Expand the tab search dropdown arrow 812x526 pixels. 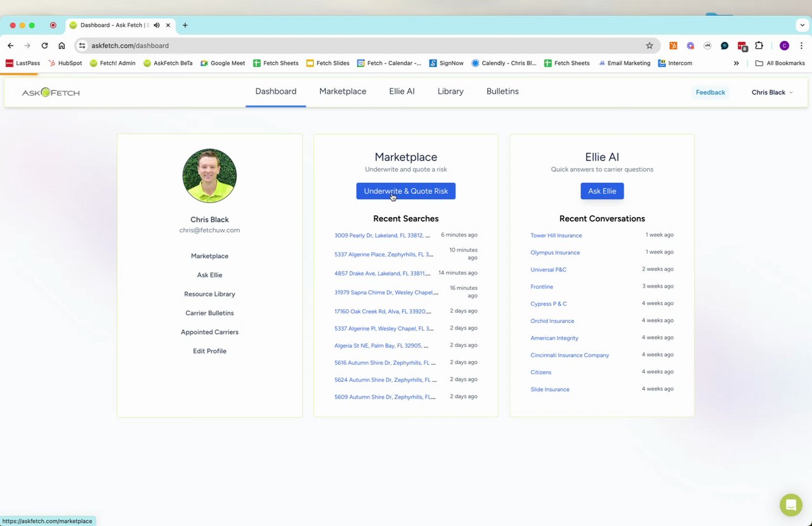coord(802,25)
